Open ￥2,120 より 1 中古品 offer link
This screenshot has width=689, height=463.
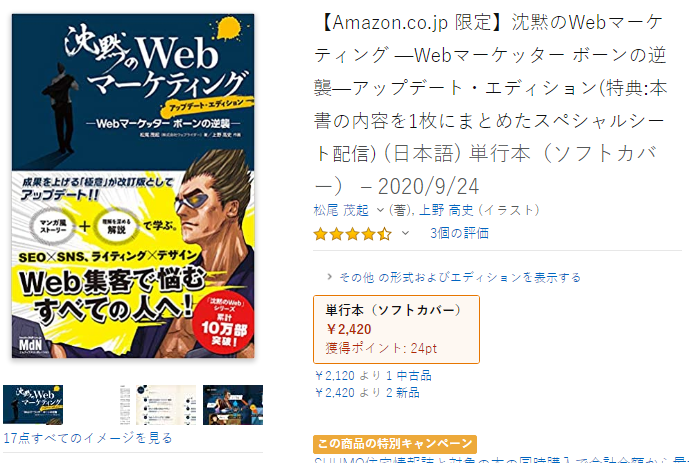coord(373,376)
